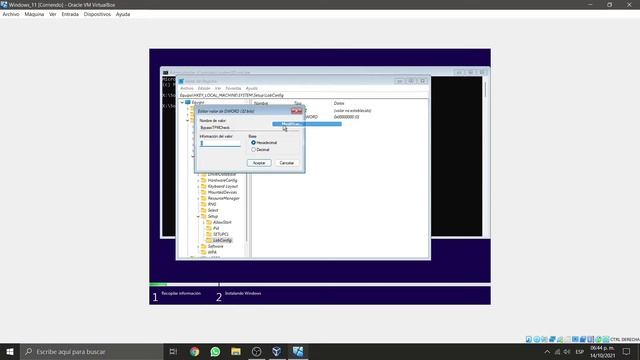Expand the Software key

click(198, 247)
